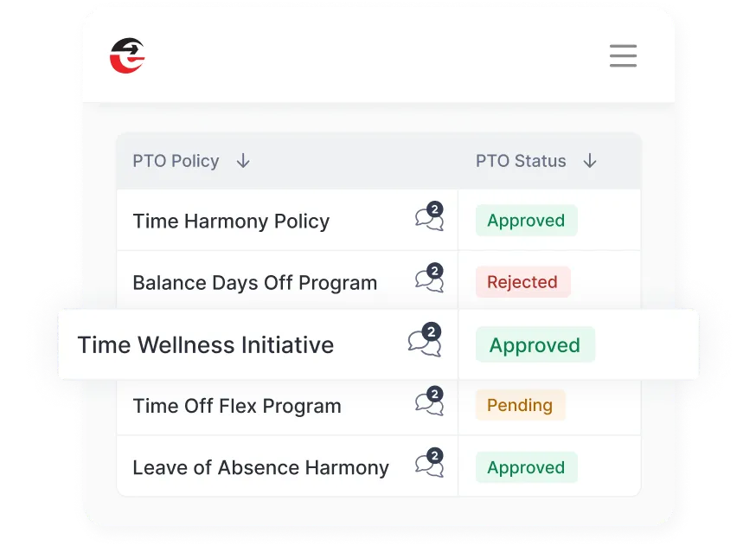Open Leave of Absence Harmony entry
The width and height of the screenshot is (756, 546).
[260, 468]
